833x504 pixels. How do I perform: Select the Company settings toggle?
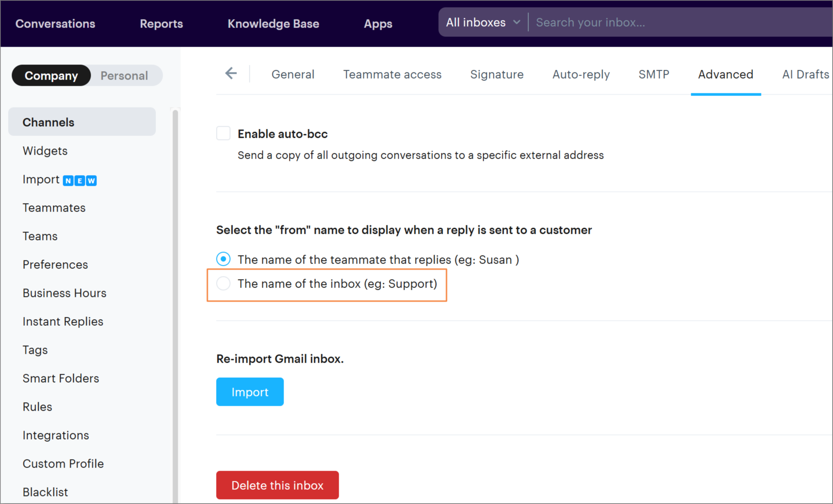51,76
